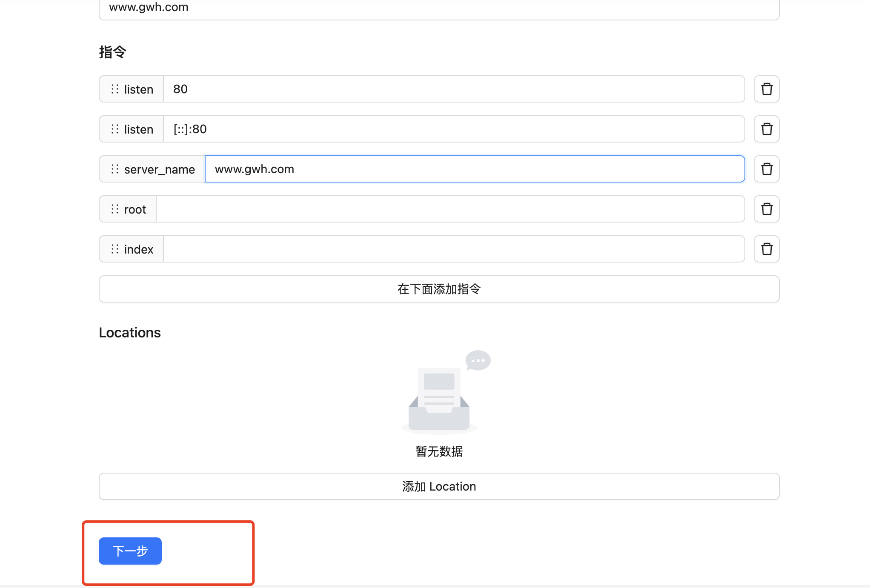Grab drag handle of index row
Viewport: 870px width, 588px height.
[x=114, y=249]
